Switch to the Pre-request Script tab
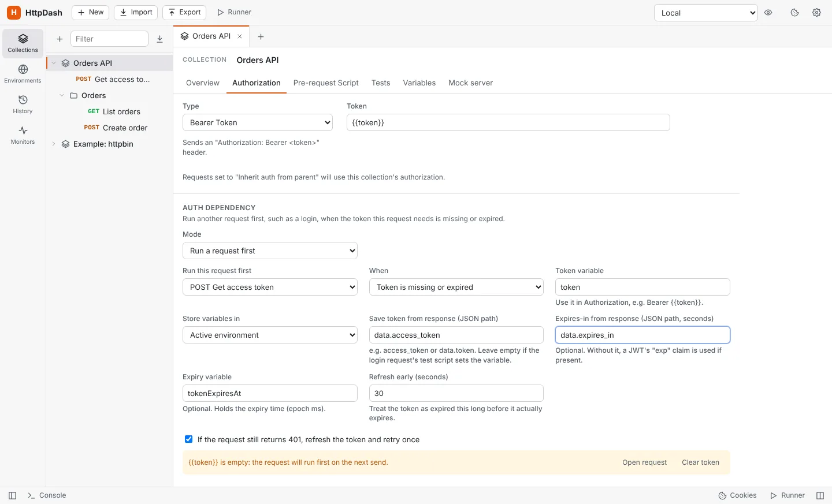 326,83
